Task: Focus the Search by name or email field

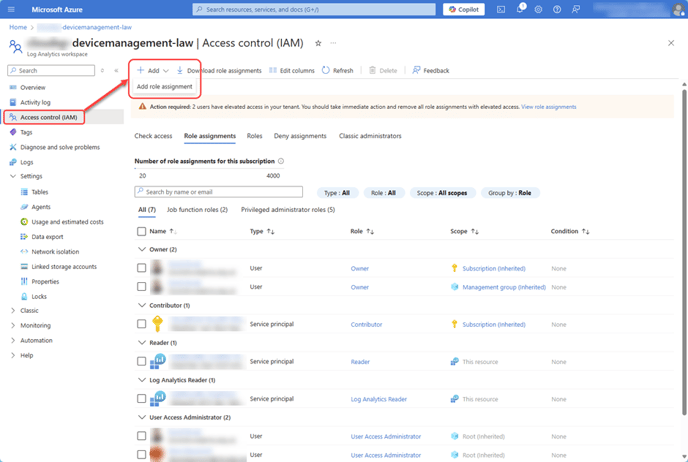Action: (x=219, y=192)
